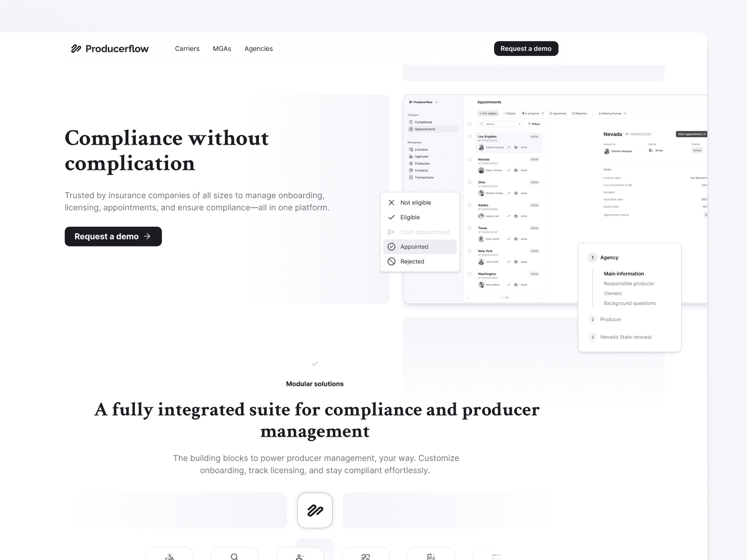Check the Nevada row checkbox

coord(470,160)
